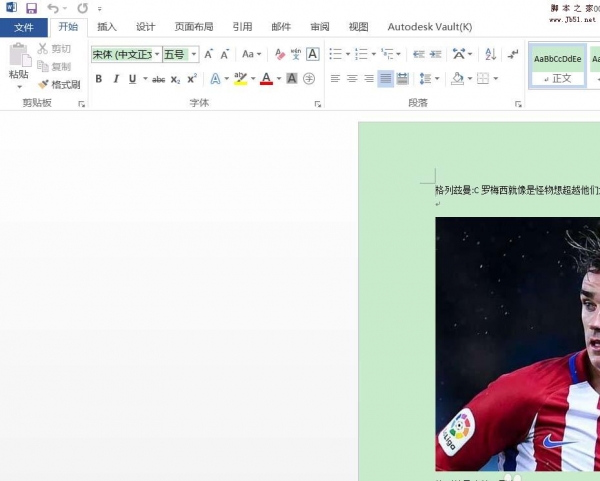Click the Clear Formatting eraser icon
This screenshot has width=600, height=481.
280,54
